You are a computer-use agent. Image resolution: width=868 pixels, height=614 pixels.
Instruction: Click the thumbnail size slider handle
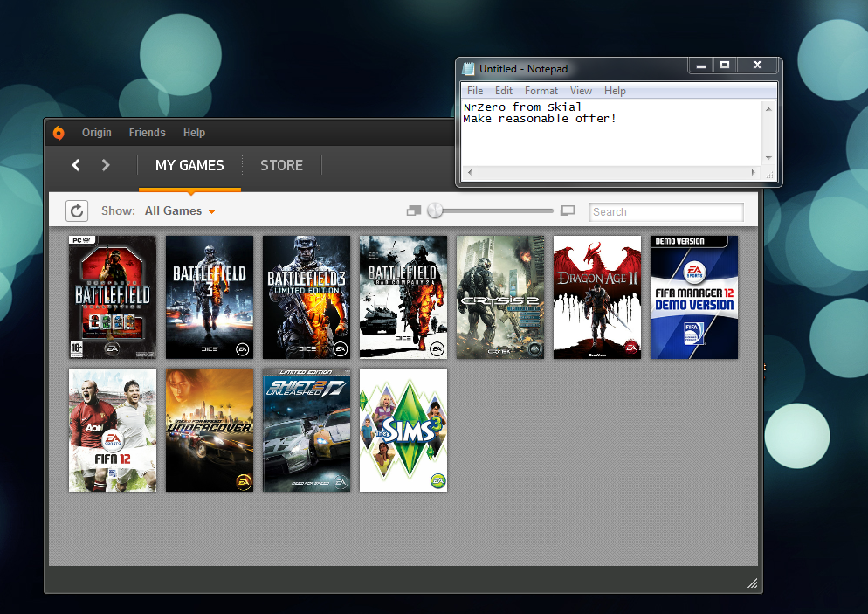(435, 210)
